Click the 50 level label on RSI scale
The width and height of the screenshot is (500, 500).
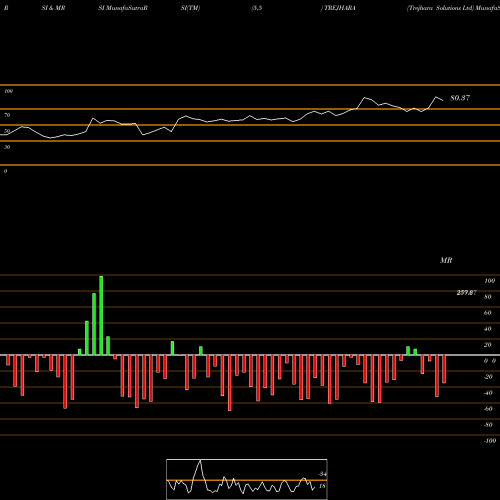coord(7,131)
